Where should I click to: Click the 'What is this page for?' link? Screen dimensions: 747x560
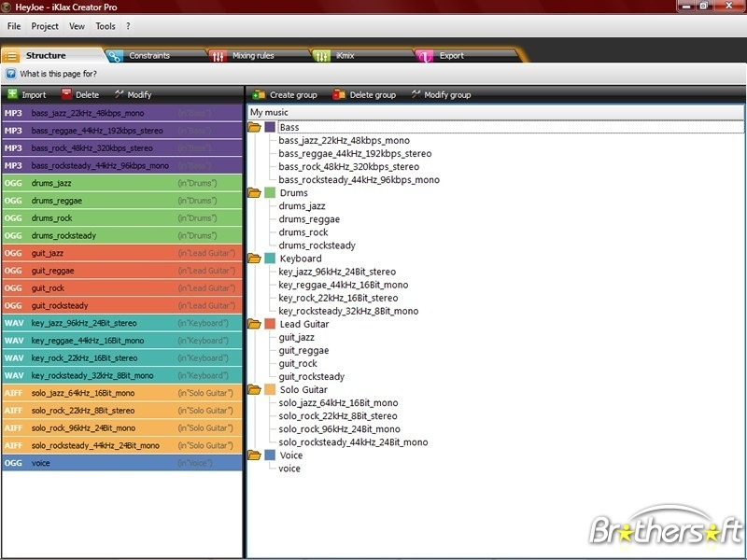tap(58, 73)
